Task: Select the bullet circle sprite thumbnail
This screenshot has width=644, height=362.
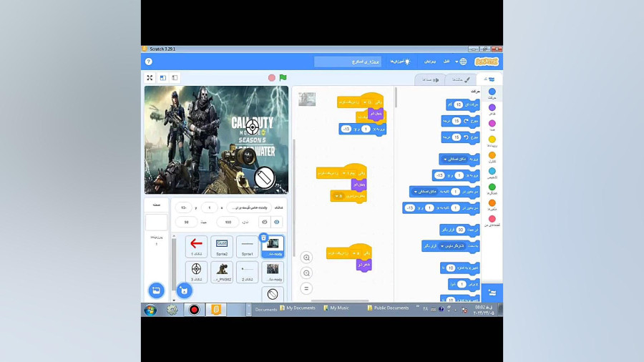Action: [x=273, y=294]
